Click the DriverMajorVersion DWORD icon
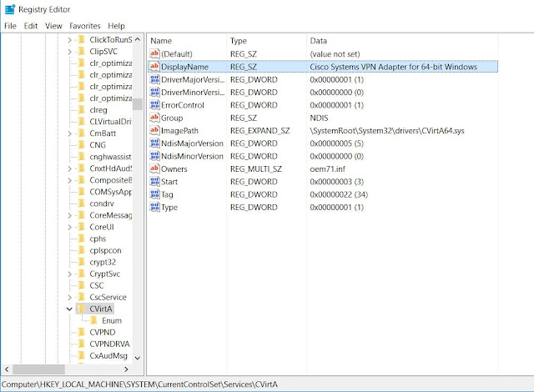This screenshot has width=534, height=392. [x=154, y=79]
